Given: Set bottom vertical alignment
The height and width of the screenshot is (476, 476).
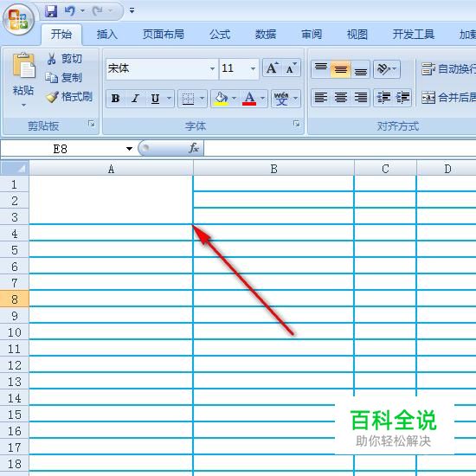Looking at the screenshot, I should click(x=360, y=69).
